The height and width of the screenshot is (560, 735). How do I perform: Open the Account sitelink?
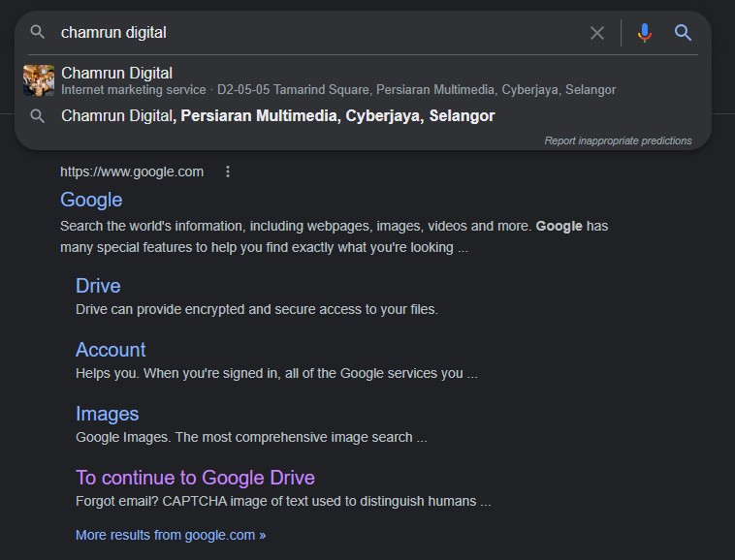click(111, 350)
